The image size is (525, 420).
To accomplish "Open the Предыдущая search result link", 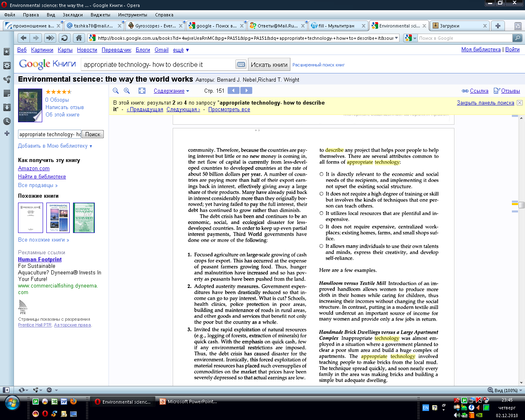I will tap(145, 110).
